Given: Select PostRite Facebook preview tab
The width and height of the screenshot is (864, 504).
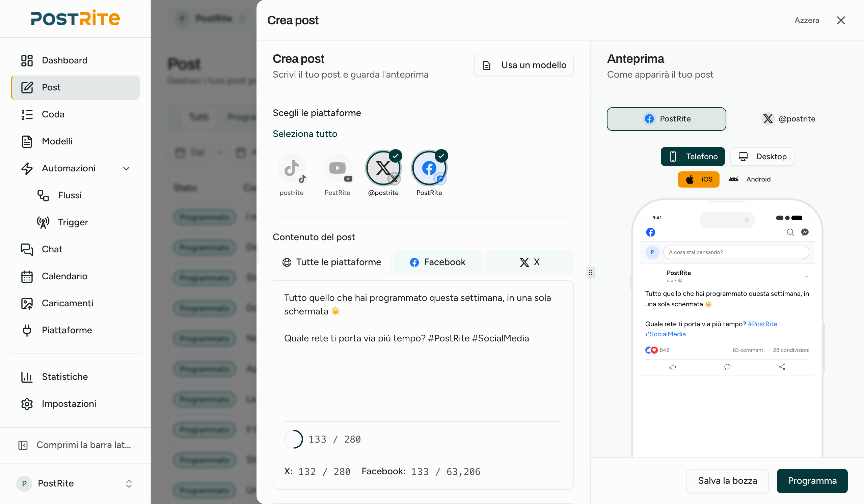Looking at the screenshot, I should pyautogui.click(x=666, y=119).
